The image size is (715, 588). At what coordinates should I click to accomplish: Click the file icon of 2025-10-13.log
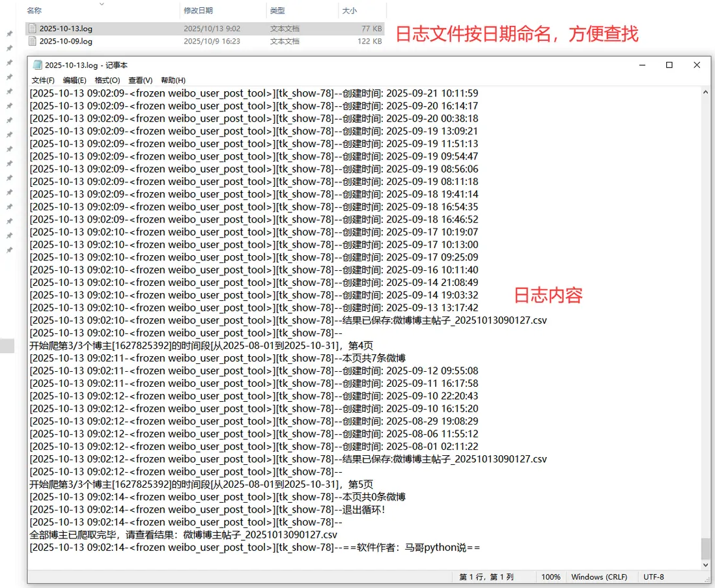[x=32, y=28]
